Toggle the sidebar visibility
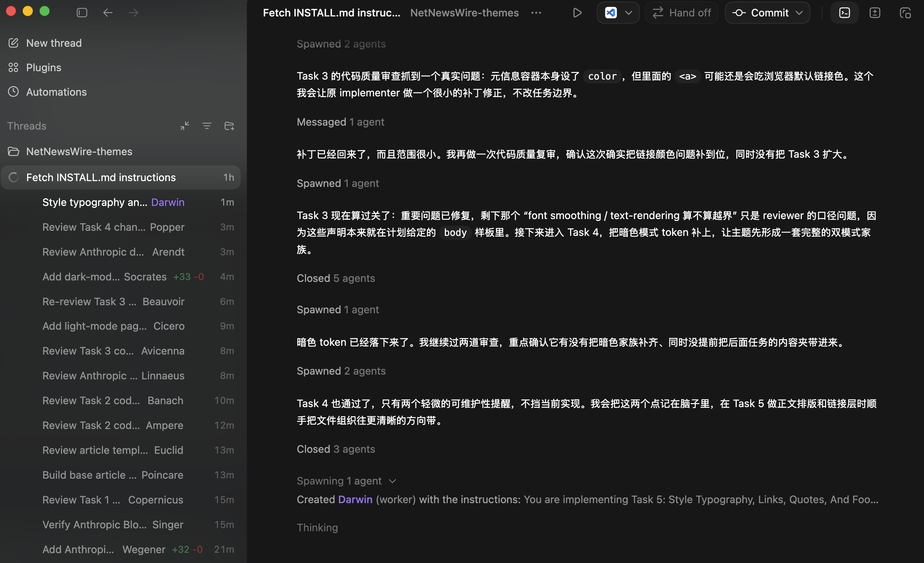924x563 pixels. point(81,12)
